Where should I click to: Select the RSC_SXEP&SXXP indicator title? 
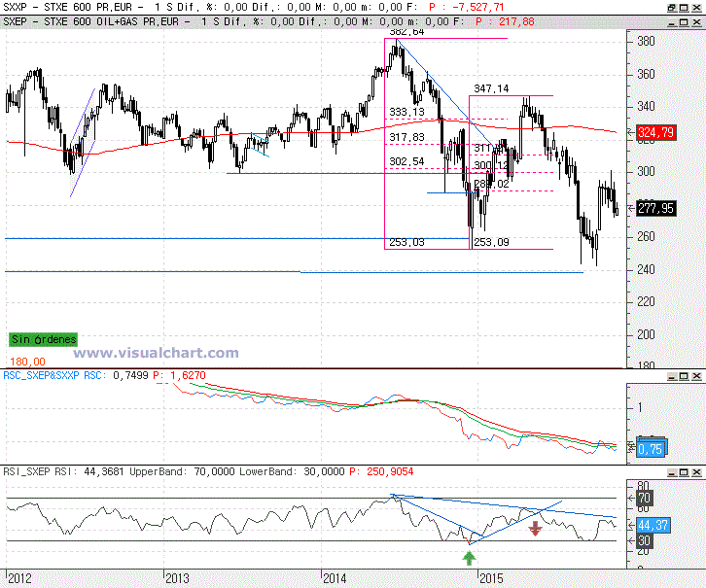tap(41, 375)
